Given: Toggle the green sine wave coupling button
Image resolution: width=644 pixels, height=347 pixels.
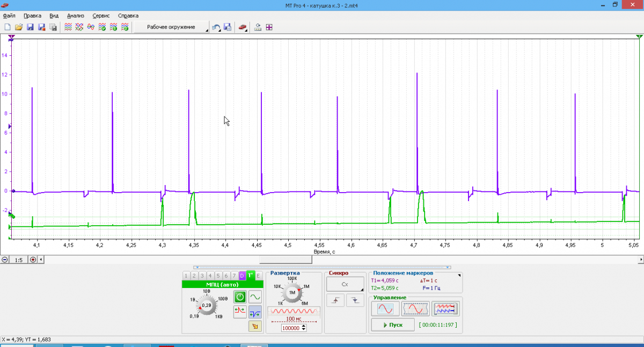Looking at the screenshot, I should point(255,297).
